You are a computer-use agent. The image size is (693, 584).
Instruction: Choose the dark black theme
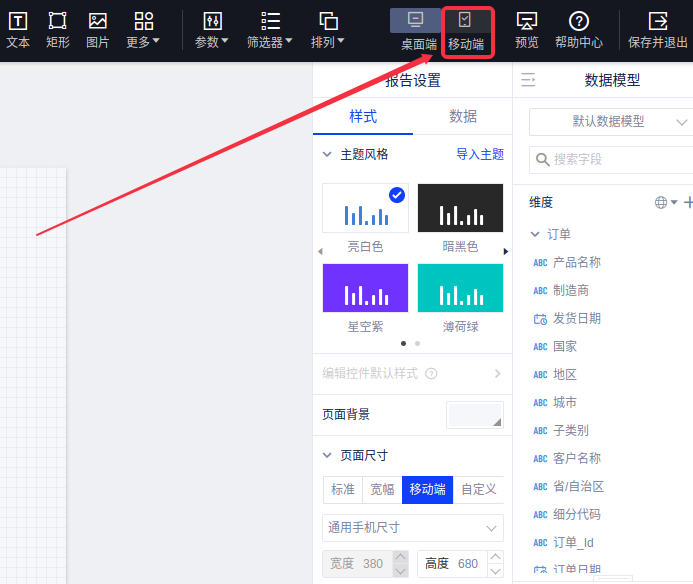[460, 209]
